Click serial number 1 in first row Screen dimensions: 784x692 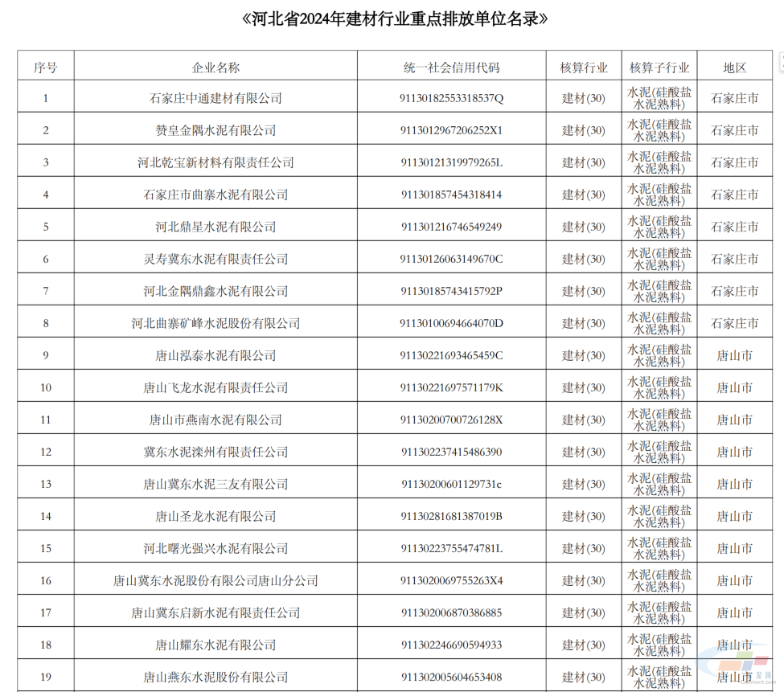46,98
